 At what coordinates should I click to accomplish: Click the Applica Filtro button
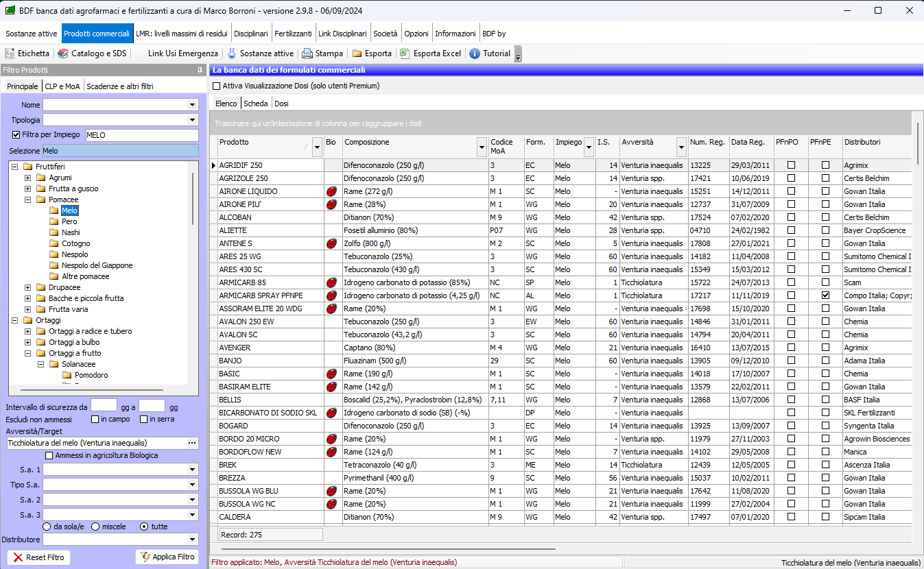click(167, 557)
